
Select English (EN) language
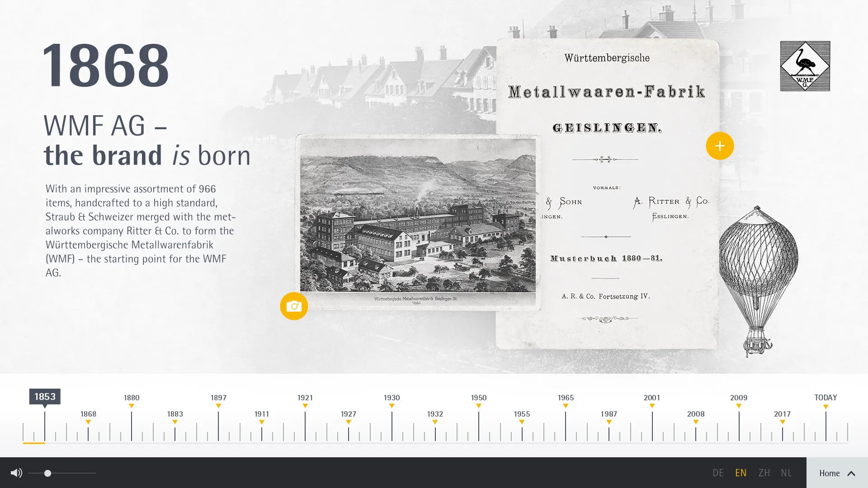[x=741, y=473]
